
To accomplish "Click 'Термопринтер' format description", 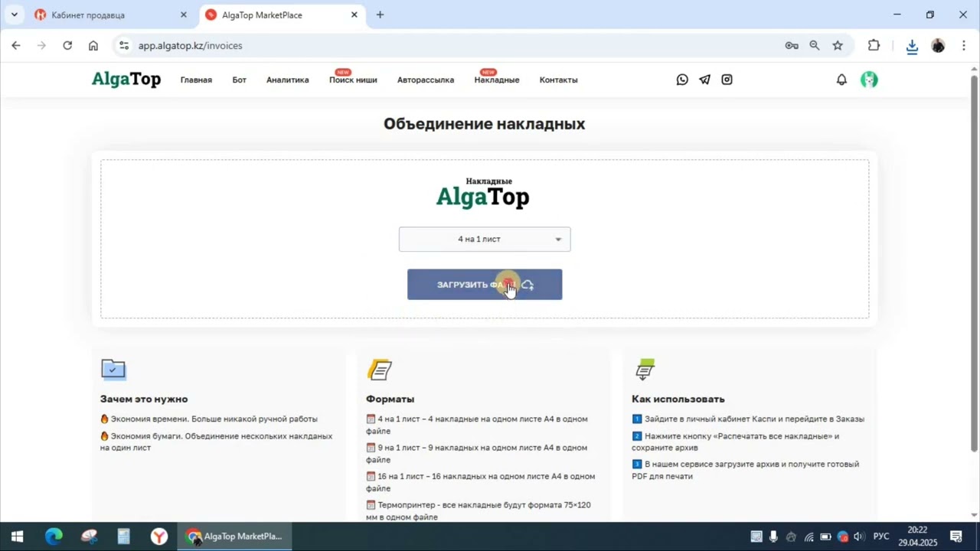I will (x=478, y=510).
